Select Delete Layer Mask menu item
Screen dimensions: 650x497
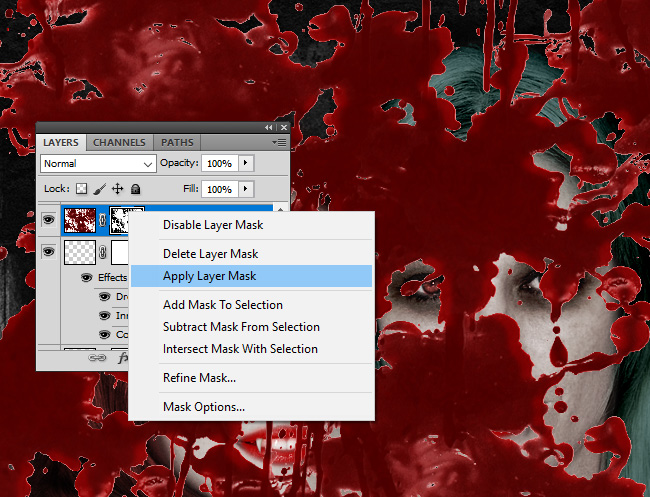(x=211, y=254)
